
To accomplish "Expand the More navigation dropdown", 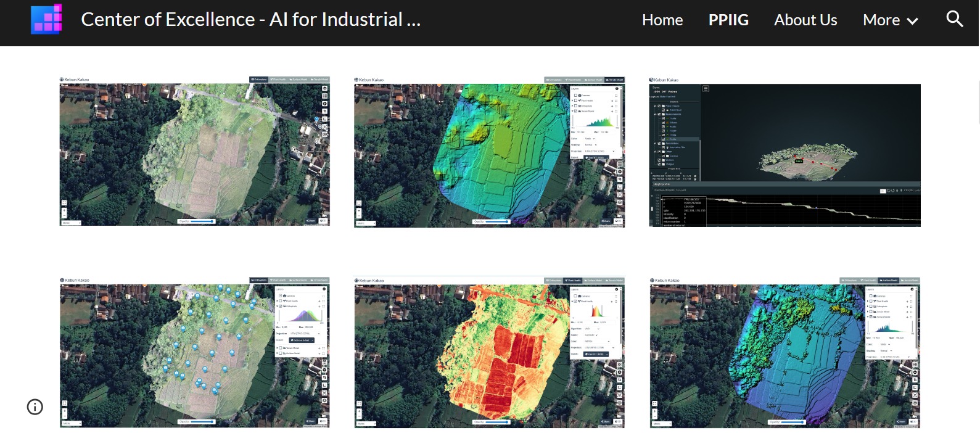I will click(890, 20).
